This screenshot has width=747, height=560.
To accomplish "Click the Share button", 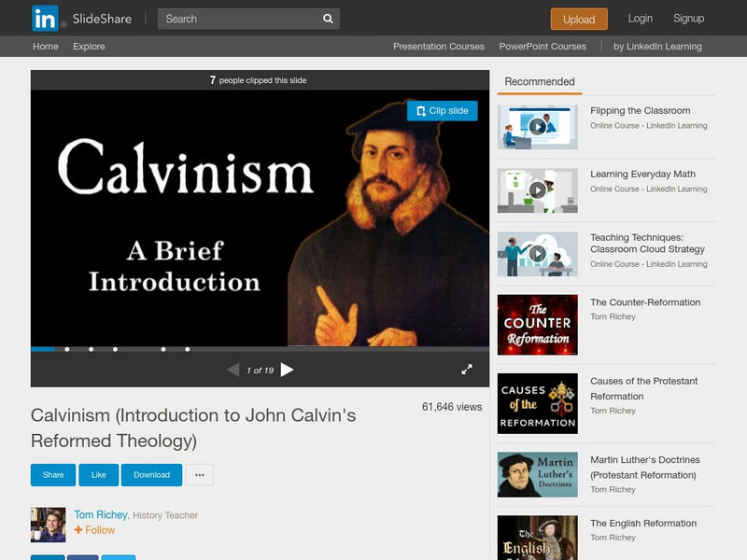I will (x=53, y=475).
